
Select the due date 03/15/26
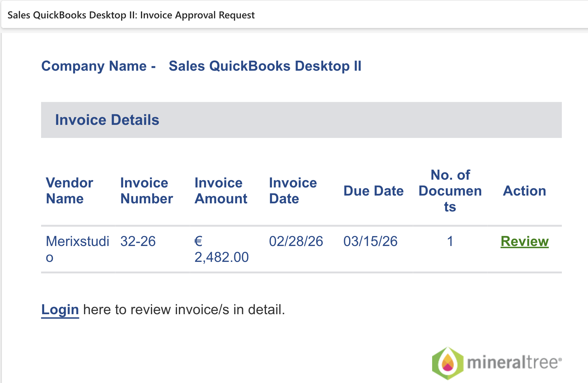click(x=370, y=241)
